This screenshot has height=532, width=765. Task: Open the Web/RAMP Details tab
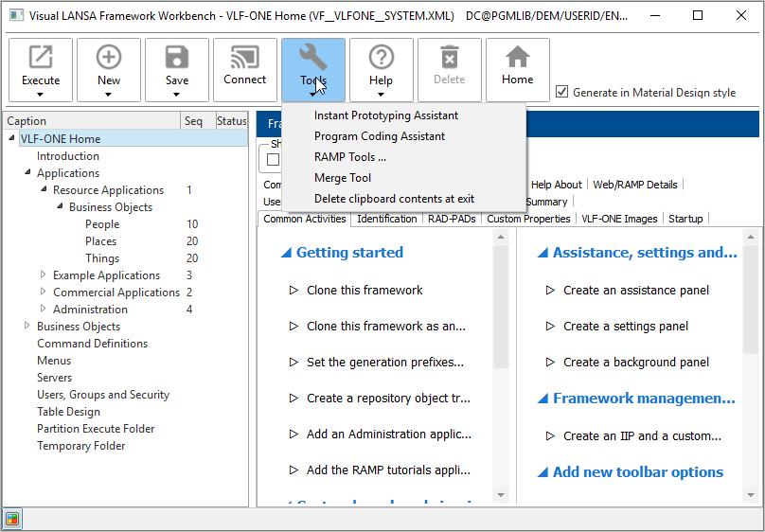635,185
